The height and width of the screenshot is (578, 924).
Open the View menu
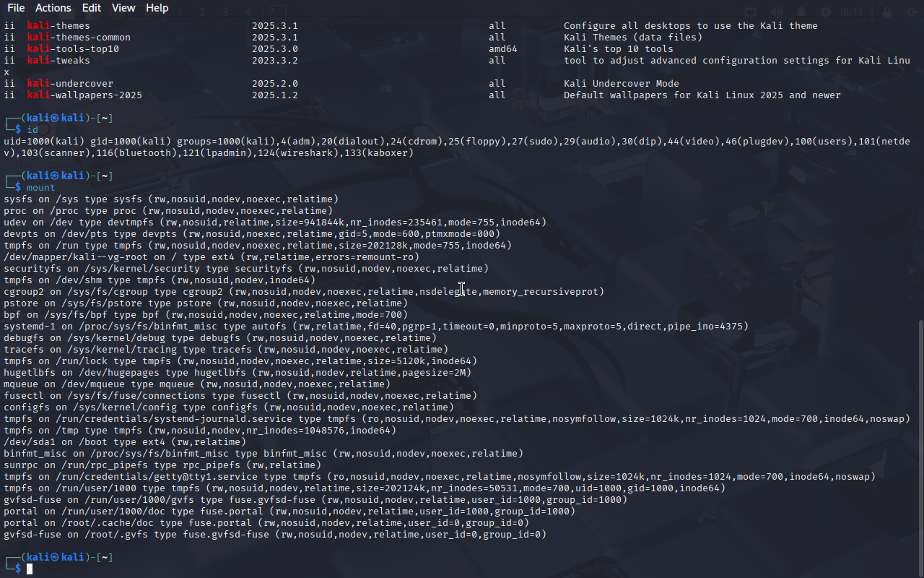click(123, 8)
